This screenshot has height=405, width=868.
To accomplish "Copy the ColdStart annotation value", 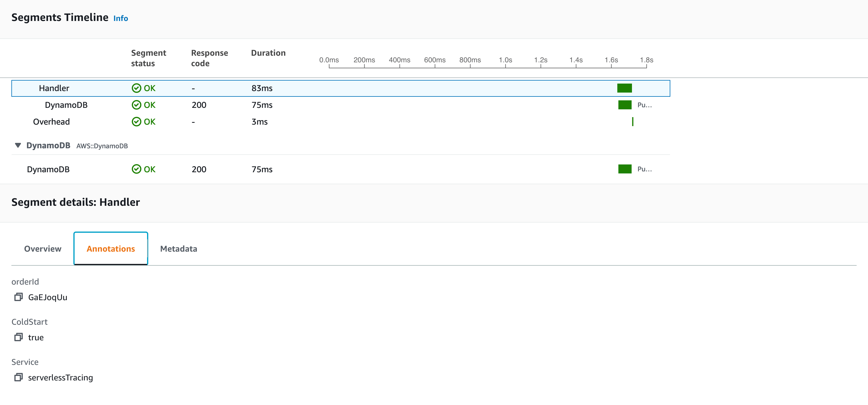I will point(18,337).
